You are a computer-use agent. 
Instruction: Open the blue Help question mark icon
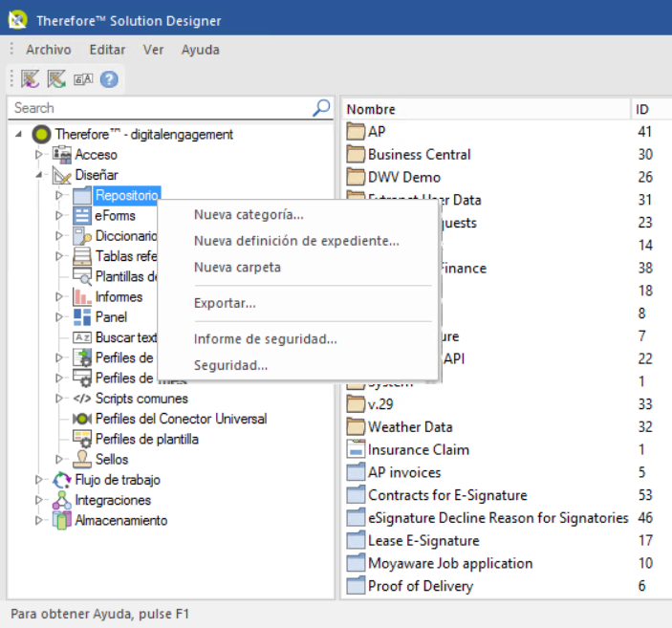109,79
